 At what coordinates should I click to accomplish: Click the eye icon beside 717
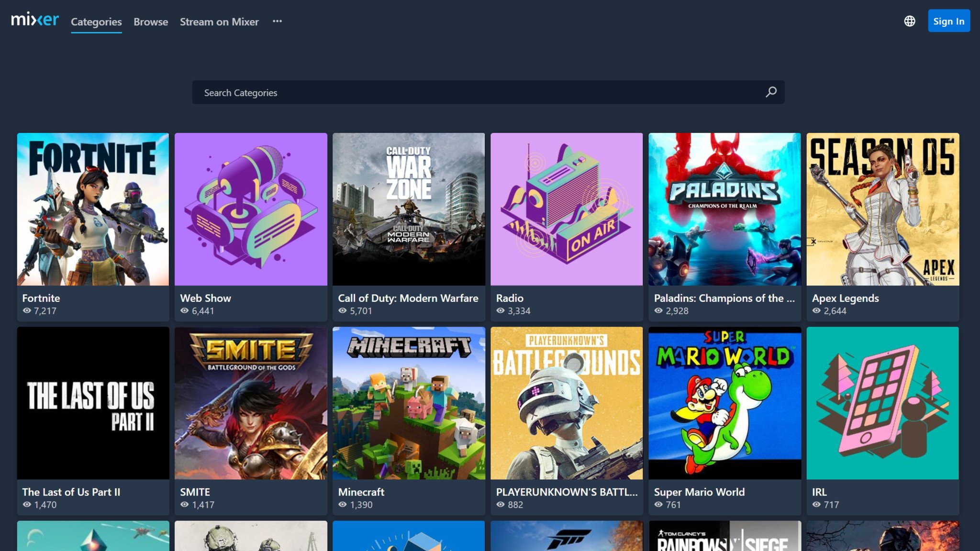pyautogui.click(x=816, y=504)
